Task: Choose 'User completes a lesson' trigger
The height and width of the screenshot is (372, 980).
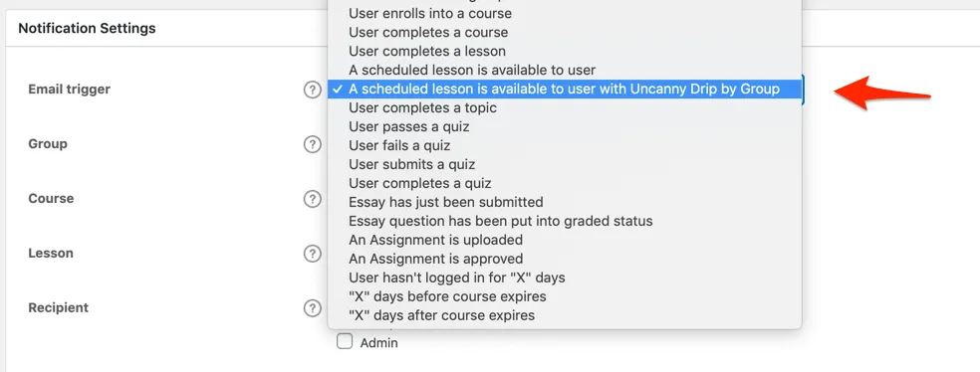Action: (x=565, y=51)
